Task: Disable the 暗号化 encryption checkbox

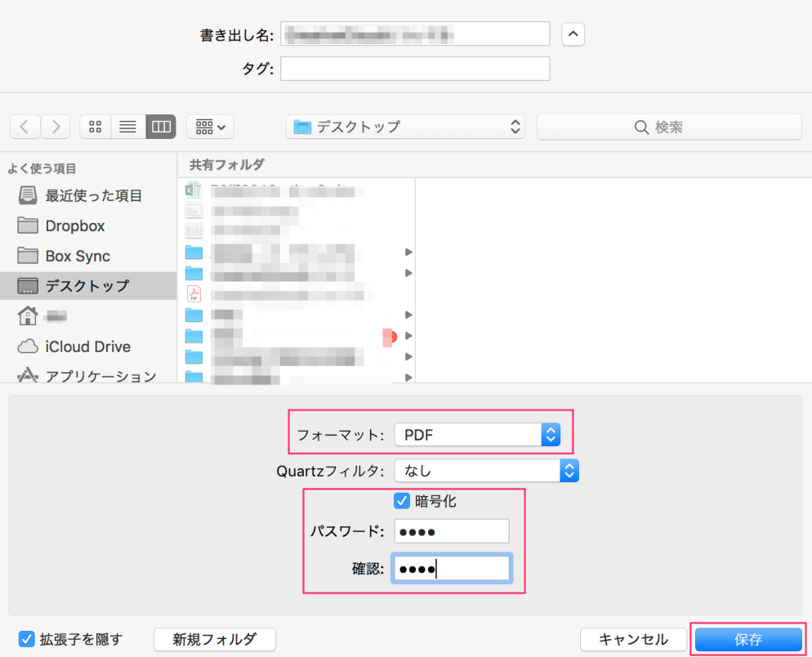Action: click(401, 501)
